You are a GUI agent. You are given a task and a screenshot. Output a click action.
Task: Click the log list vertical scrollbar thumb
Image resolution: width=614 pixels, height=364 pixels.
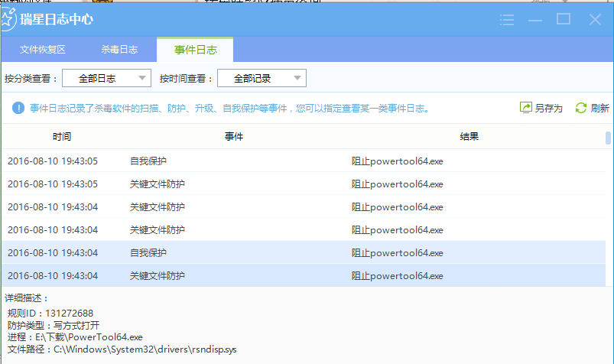coord(608,138)
